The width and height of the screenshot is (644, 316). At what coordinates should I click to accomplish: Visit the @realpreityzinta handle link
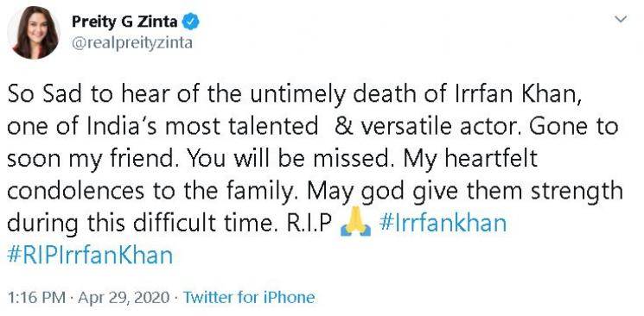click(132, 42)
